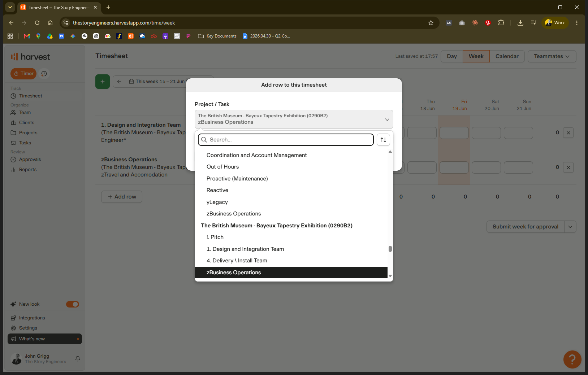The width and height of the screenshot is (588, 375).
Task: Open a new browser tab
Action: pyautogui.click(x=108, y=7)
